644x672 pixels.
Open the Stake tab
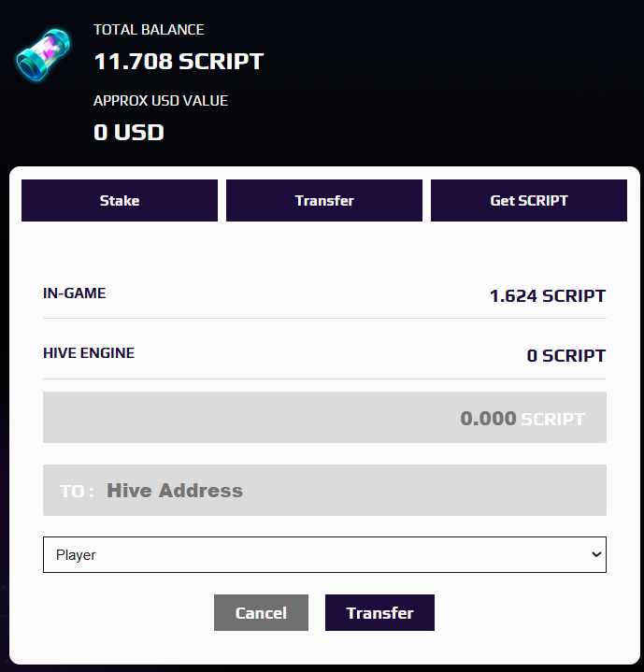(120, 201)
